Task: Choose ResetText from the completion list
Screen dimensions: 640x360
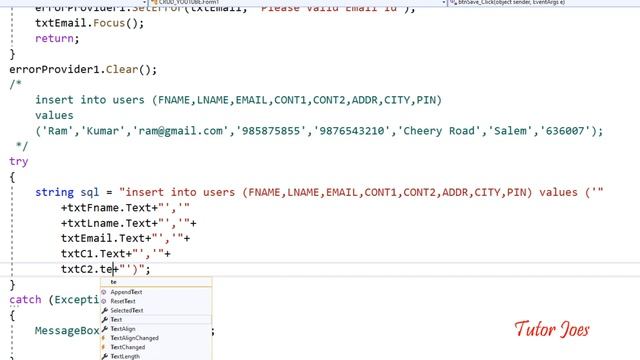Action: (156, 301)
